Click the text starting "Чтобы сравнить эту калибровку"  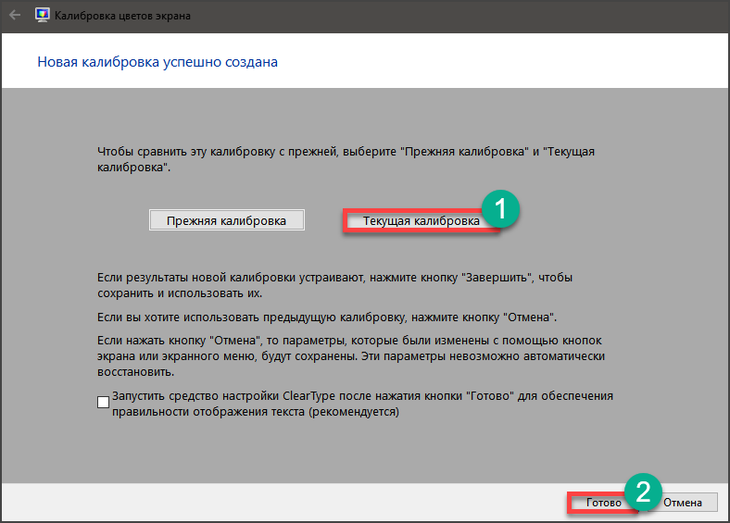[x=345, y=159]
